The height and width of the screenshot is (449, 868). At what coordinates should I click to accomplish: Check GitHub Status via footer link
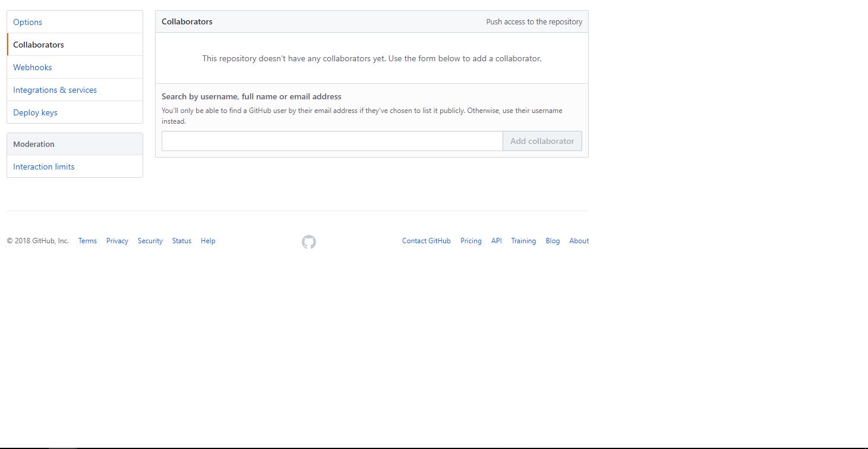click(182, 241)
